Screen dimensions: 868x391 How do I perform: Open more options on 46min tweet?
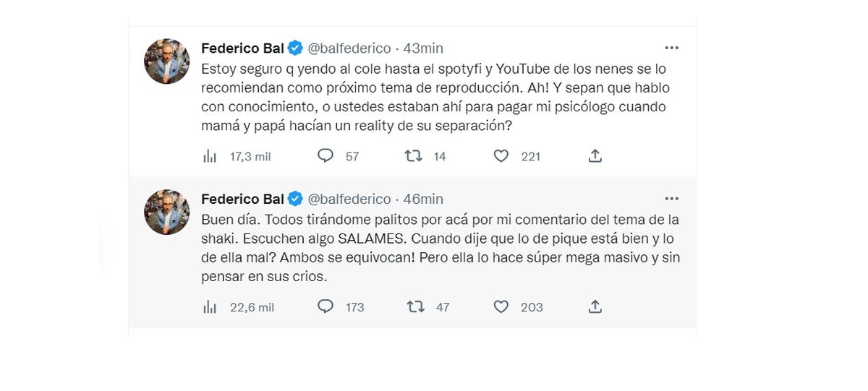coord(671,199)
